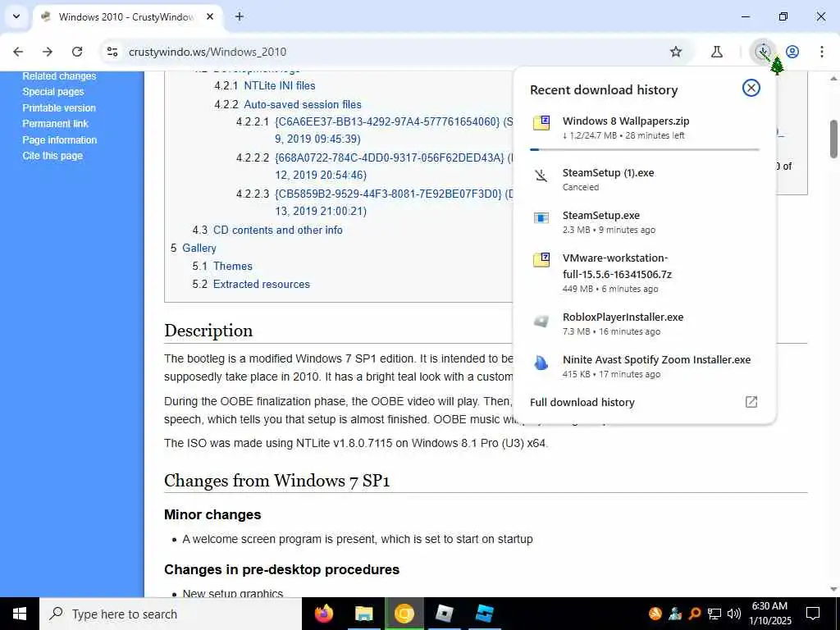Click VMware-workstation-full-15.5.6 file name
This screenshot has width=840, height=630.
click(617, 267)
